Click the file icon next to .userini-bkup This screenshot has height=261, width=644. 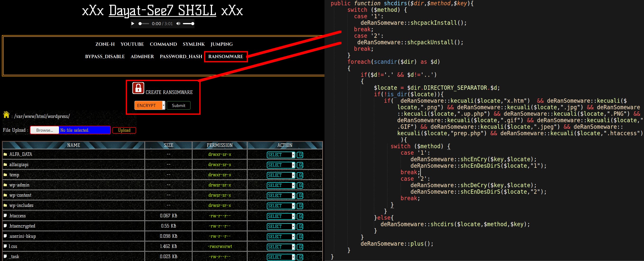click(5, 236)
